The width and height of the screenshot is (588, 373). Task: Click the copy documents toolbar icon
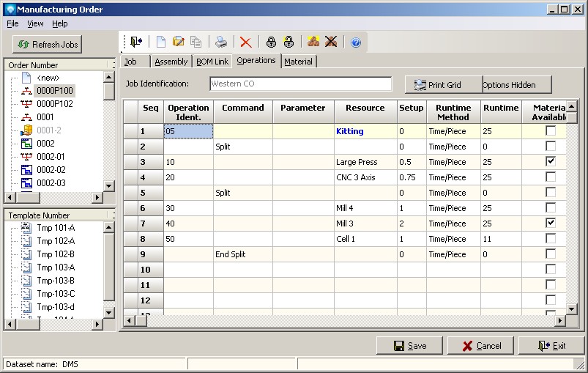[196, 43]
